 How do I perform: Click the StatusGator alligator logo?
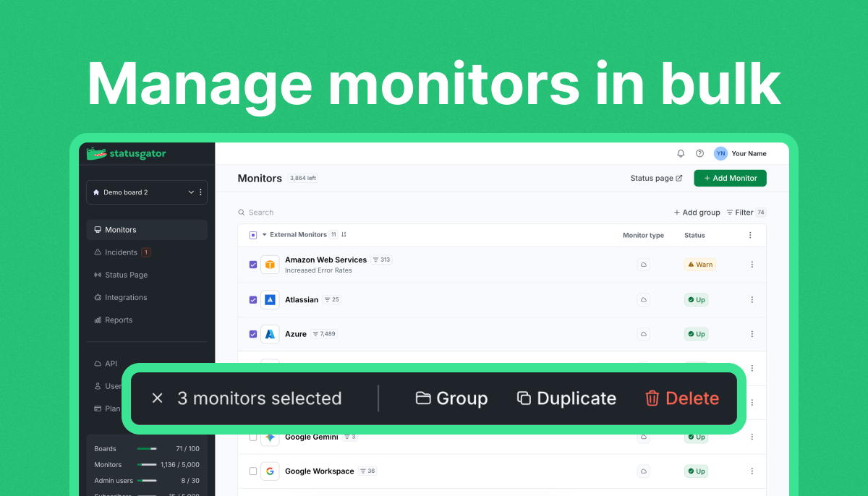(96, 153)
